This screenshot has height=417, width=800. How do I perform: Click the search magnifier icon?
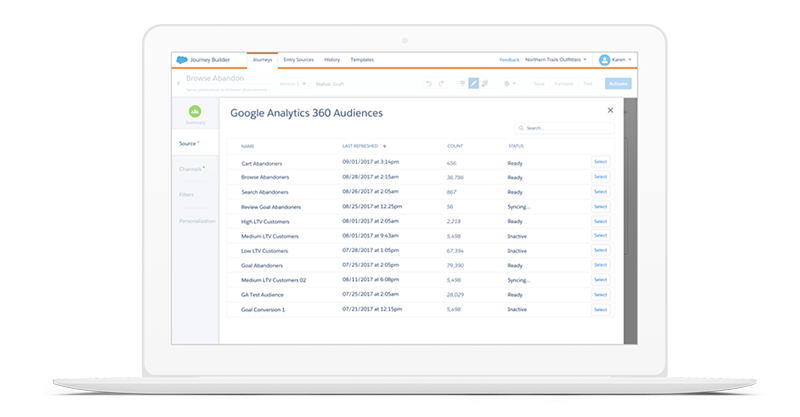click(x=521, y=128)
